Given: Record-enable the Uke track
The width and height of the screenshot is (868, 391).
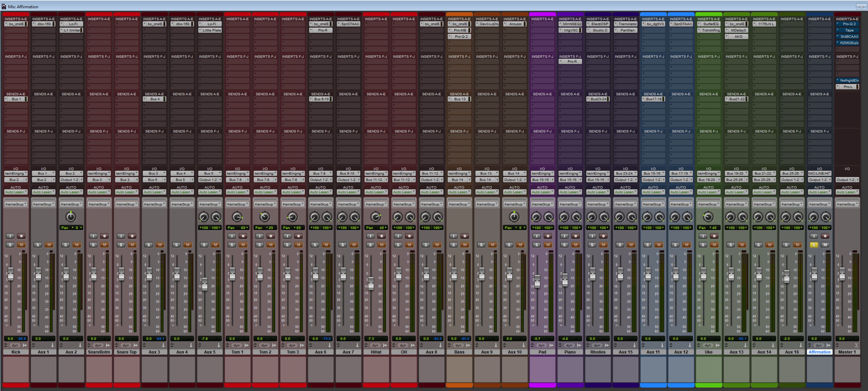Looking at the screenshot, I should coord(714,236).
